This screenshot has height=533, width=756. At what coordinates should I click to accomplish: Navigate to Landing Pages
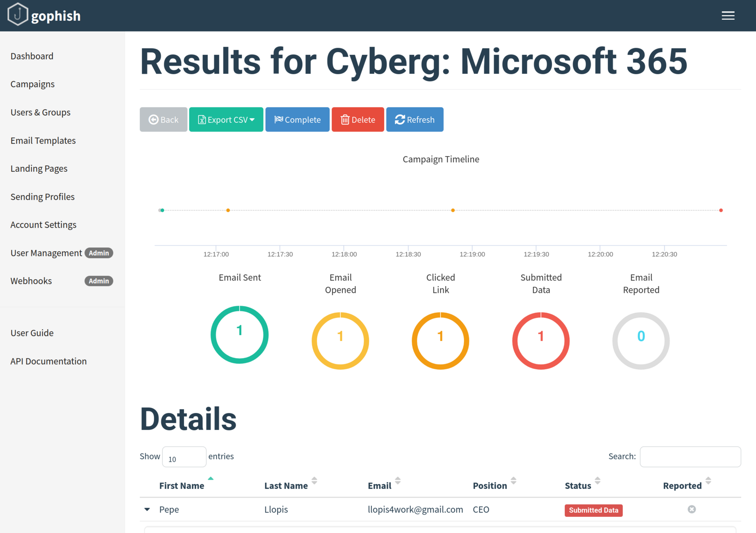(39, 169)
